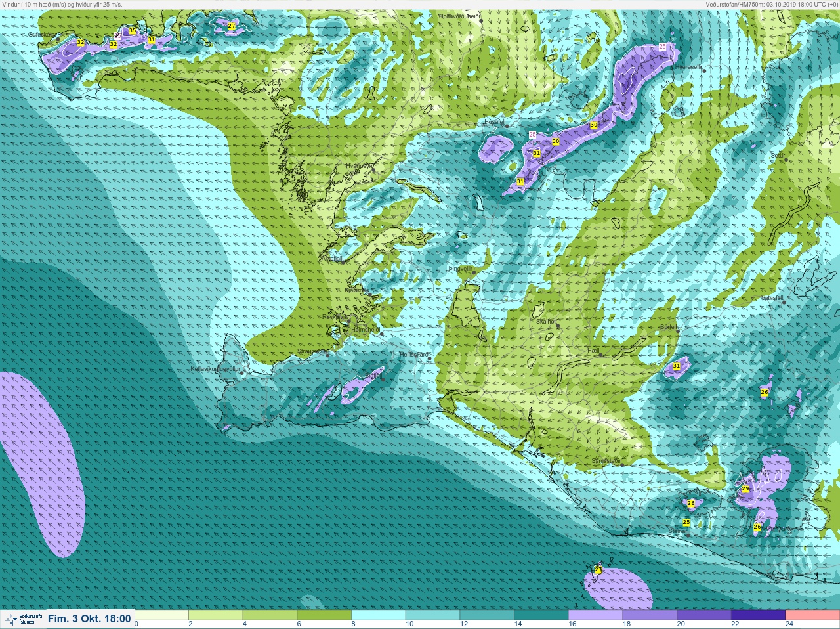Select the 14–16 m/s dark teal legend swatch

[x=542, y=615]
